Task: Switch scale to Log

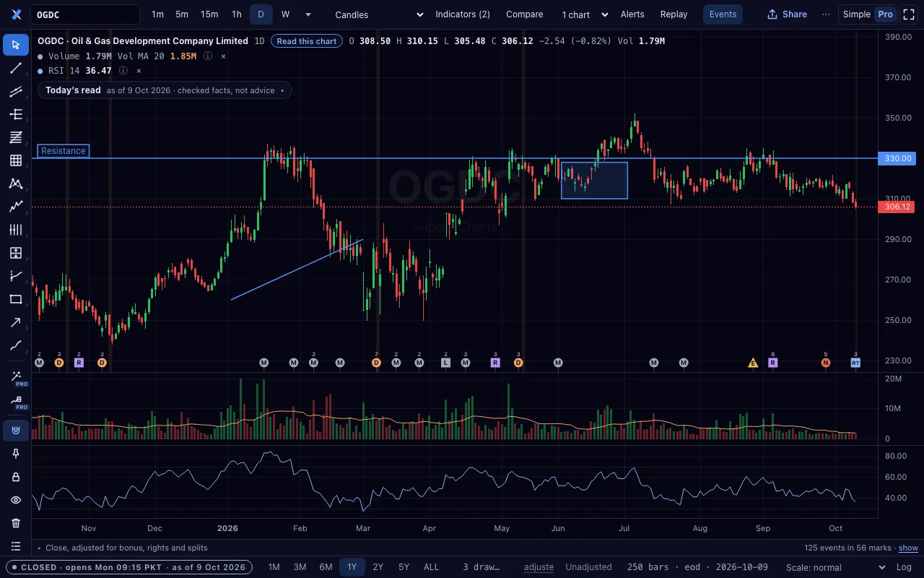Action: click(904, 567)
